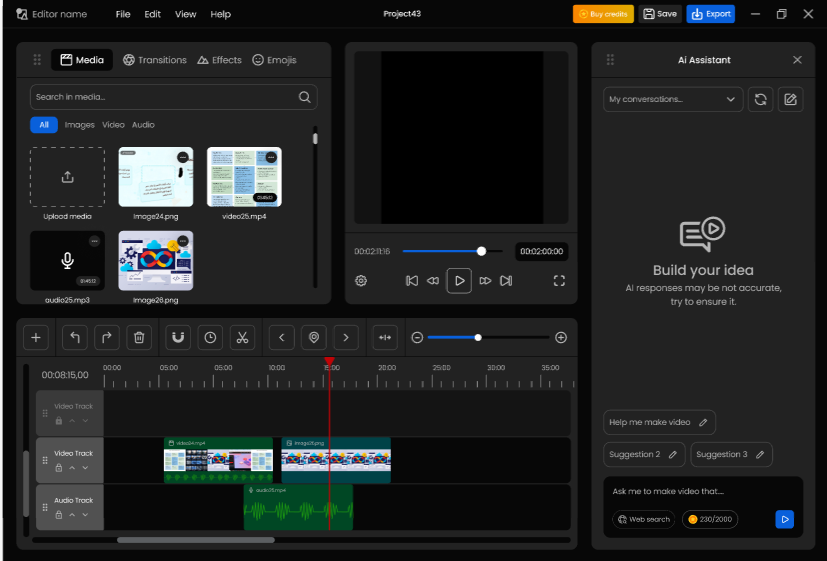This screenshot has height=561, width=827.
Task: Zoom in timeline with plus icon
Action: coord(561,337)
